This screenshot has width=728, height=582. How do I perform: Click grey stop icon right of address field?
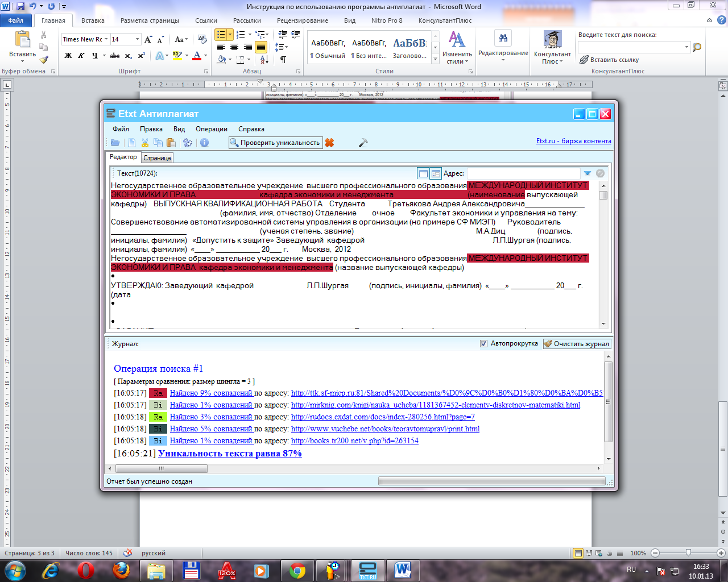600,173
